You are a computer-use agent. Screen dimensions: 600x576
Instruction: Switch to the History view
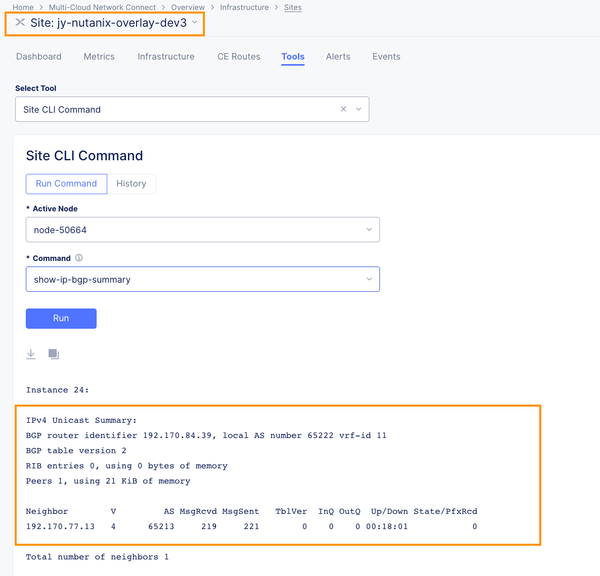tap(131, 184)
